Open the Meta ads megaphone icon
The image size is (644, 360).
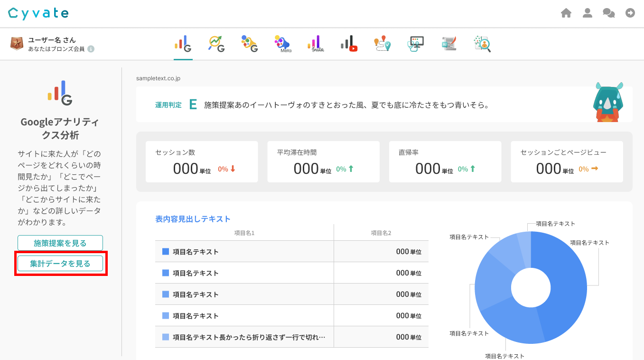(282, 44)
